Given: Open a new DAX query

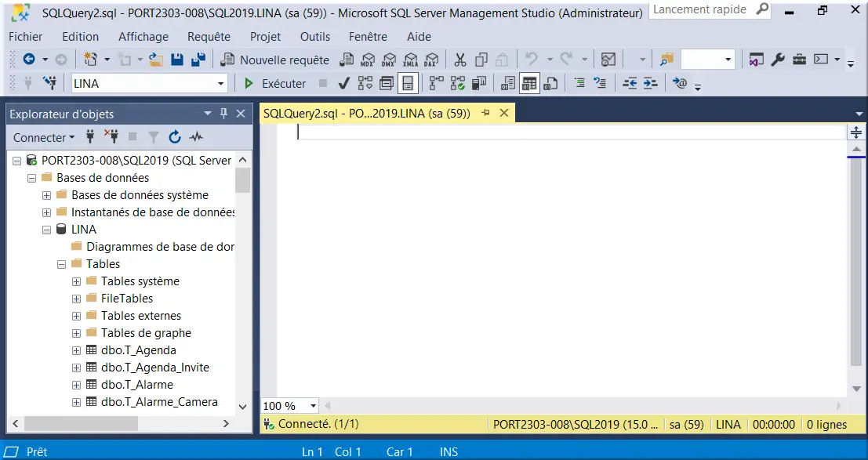Looking at the screenshot, I should tap(431, 60).
